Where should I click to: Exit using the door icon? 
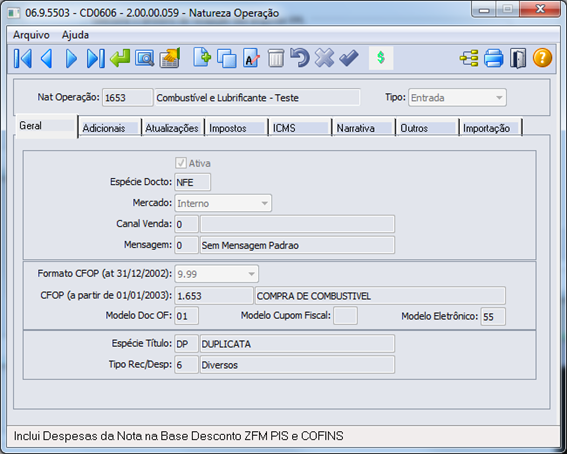pyautogui.click(x=518, y=58)
